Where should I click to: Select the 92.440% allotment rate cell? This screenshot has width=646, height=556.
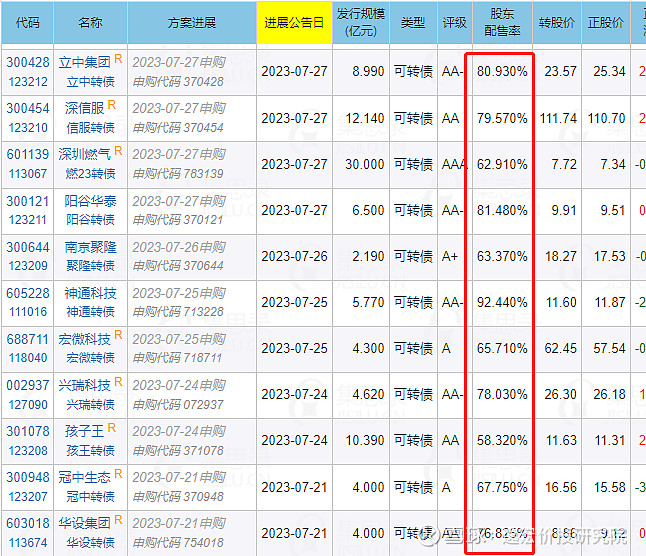[x=502, y=302]
